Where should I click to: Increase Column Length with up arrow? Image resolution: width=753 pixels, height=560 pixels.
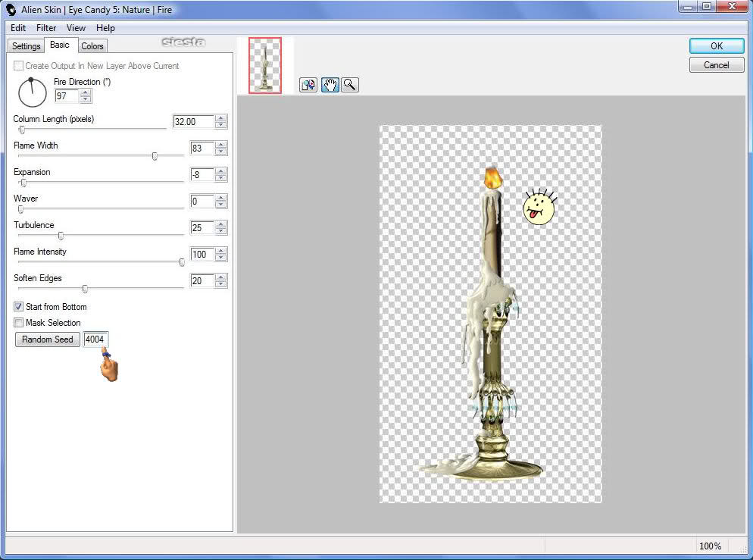[x=221, y=119]
